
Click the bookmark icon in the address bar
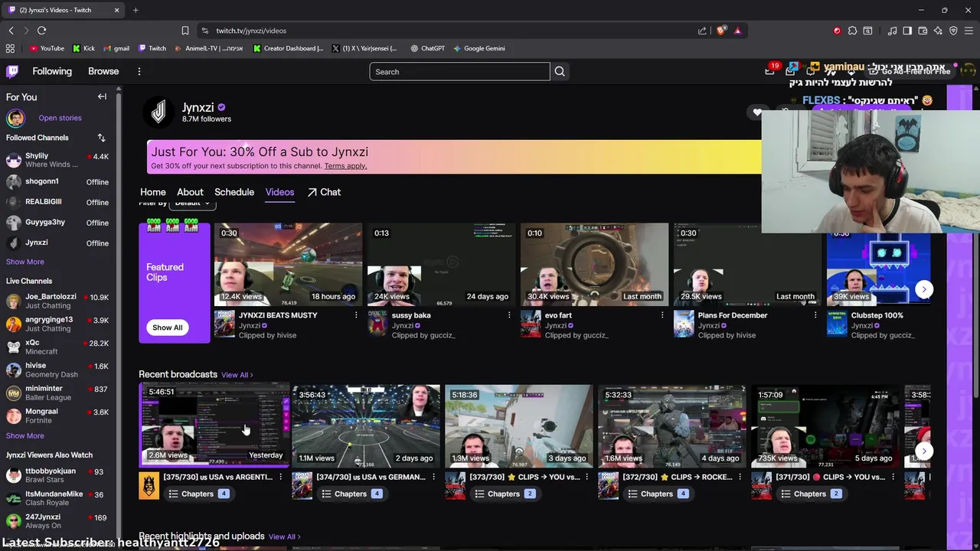(x=185, y=31)
